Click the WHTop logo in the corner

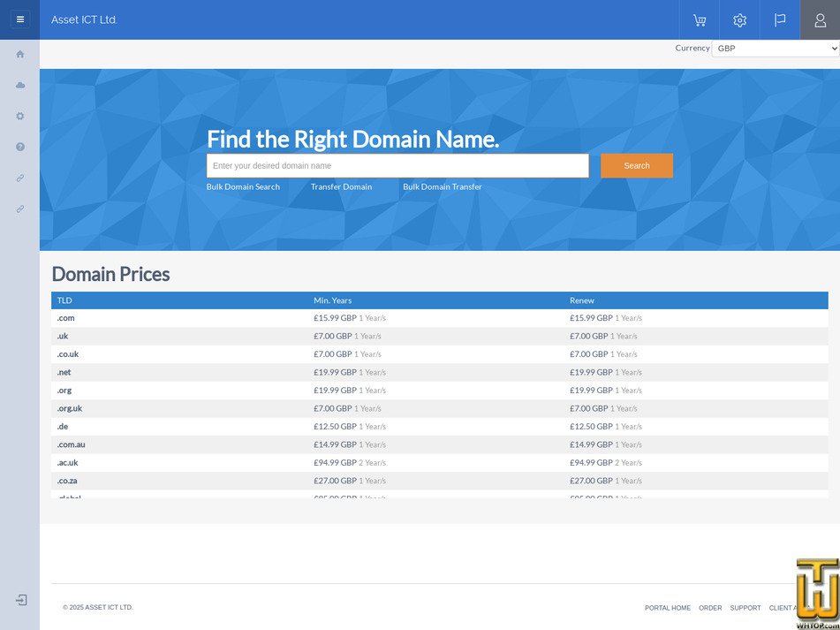click(814, 590)
